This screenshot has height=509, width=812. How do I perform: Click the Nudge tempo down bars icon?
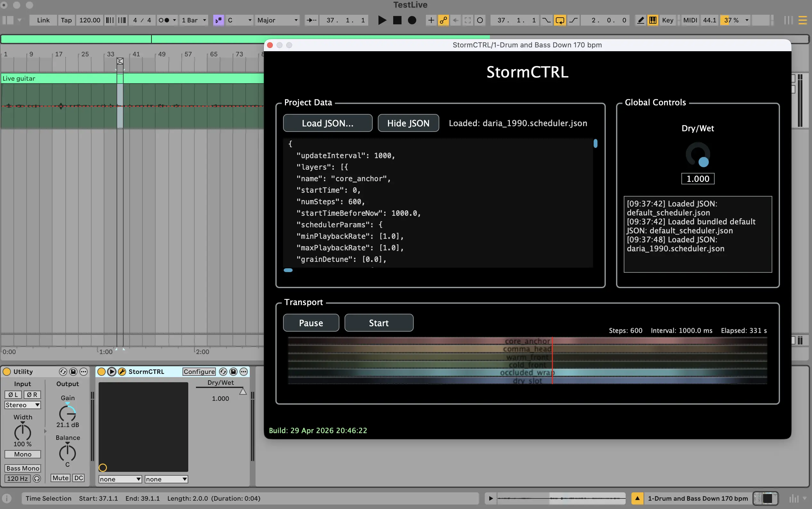(x=110, y=20)
